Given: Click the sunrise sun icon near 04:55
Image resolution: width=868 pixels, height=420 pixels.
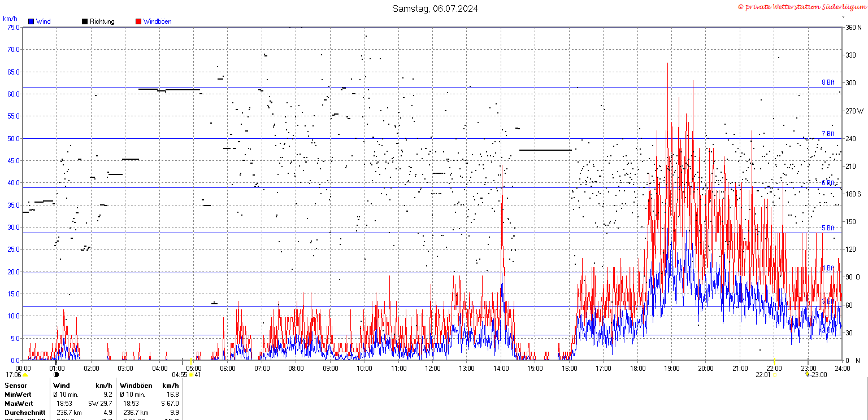Looking at the screenshot, I should point(191,374).
